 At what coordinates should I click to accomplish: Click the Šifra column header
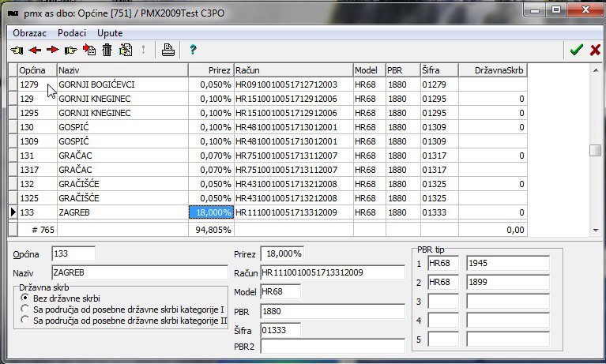pyautogui.click(x=439, y=70)
